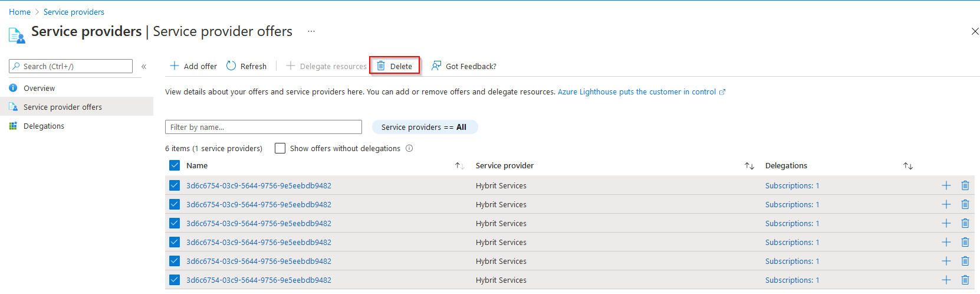Enable Show offers without delegations
Viewport: 980px width, 294px height.
(x=280, y=148)
